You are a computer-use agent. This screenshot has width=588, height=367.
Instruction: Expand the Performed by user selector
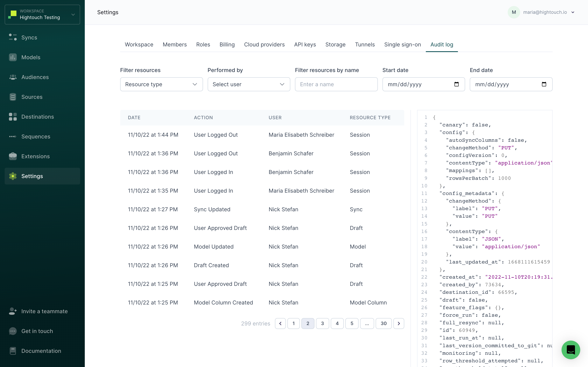click(248, 84)
